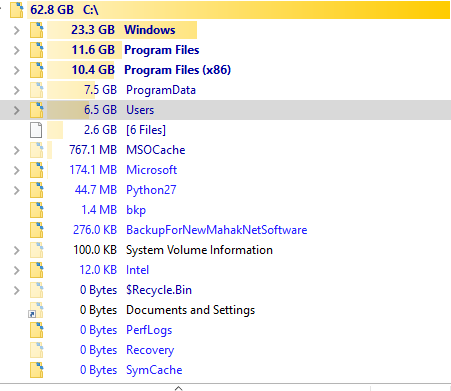Expand the Users folder node
Viewport: 451px width, 391px height.
[x=16, y=110]
